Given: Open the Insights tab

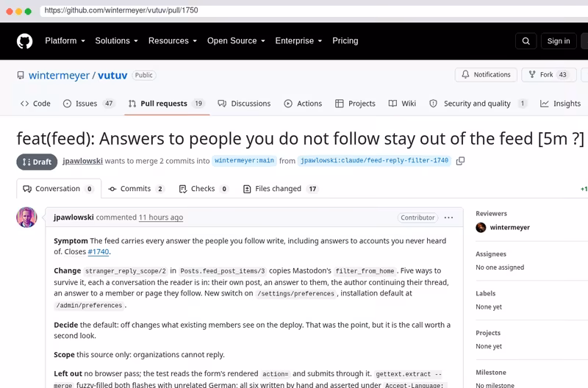Looking at the screenshot, I should click(560, 104).
